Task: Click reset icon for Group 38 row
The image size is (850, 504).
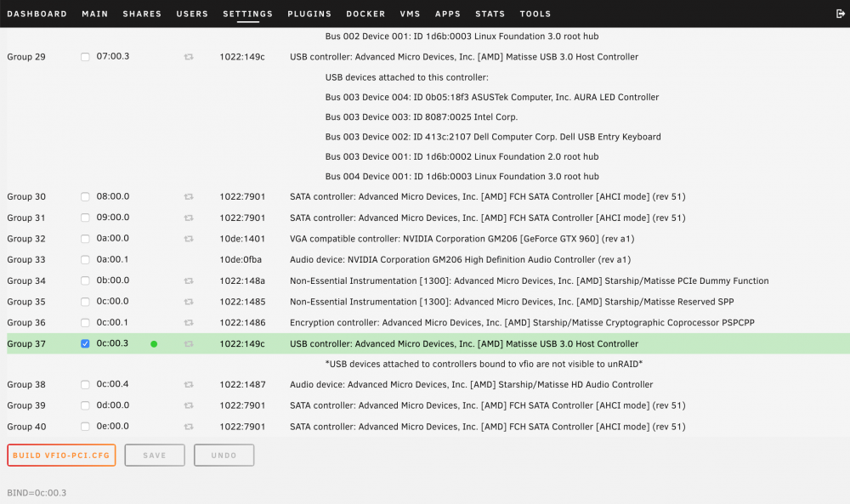Action: pyautogui.click(x=189, y=385)
